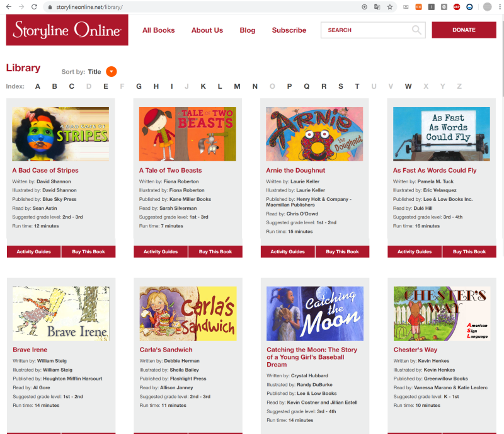This screenshot has width=504, height=434.
Task: Click the install icon in the address bar
Action: (x=364, y=7)
